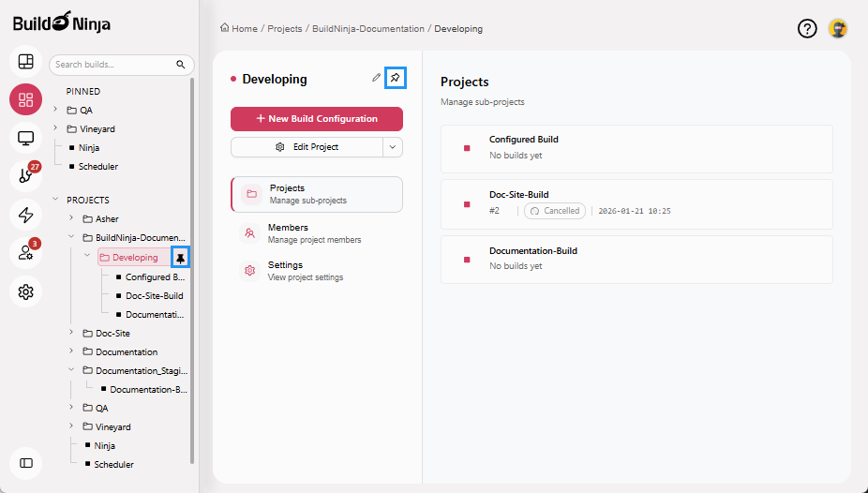The image size is (868, 493).
Task: Click the help question mark icon
Action: tap(807, 29)
